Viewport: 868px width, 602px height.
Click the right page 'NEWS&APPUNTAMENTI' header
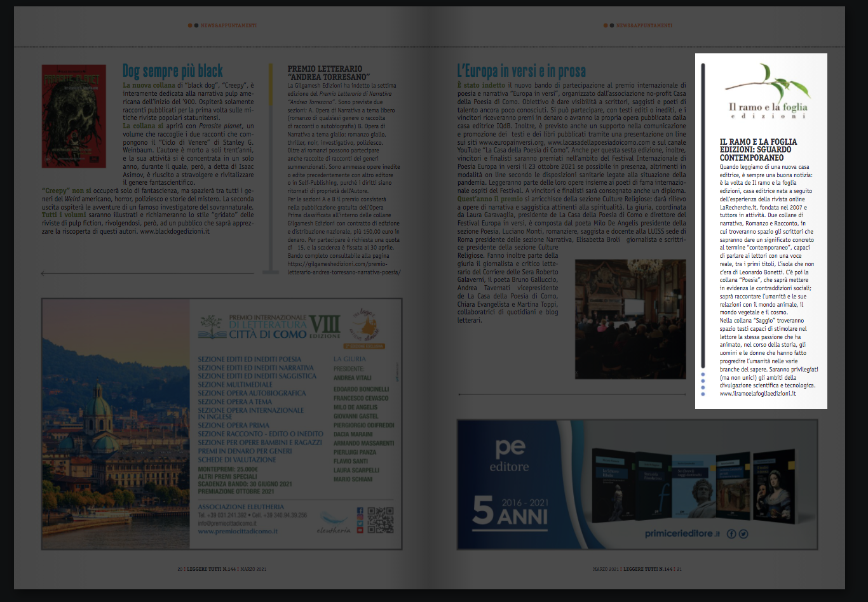click(644, 25)
